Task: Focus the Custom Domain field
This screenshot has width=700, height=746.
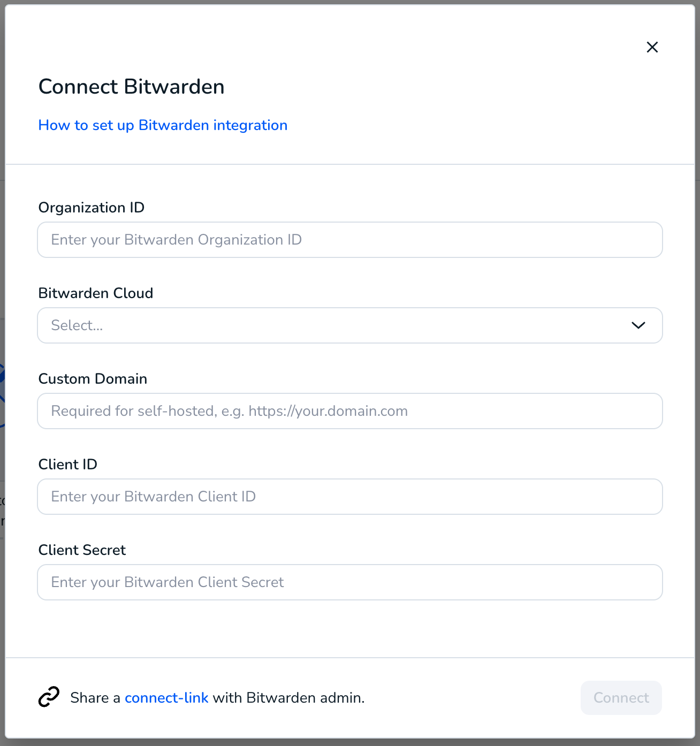Action: [350, 411]
